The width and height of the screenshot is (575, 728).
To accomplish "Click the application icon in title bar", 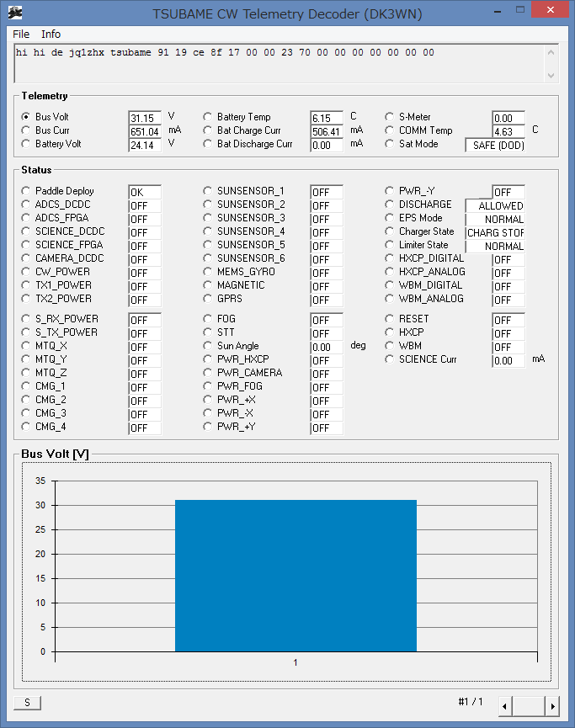I will [x=15, y=13].
